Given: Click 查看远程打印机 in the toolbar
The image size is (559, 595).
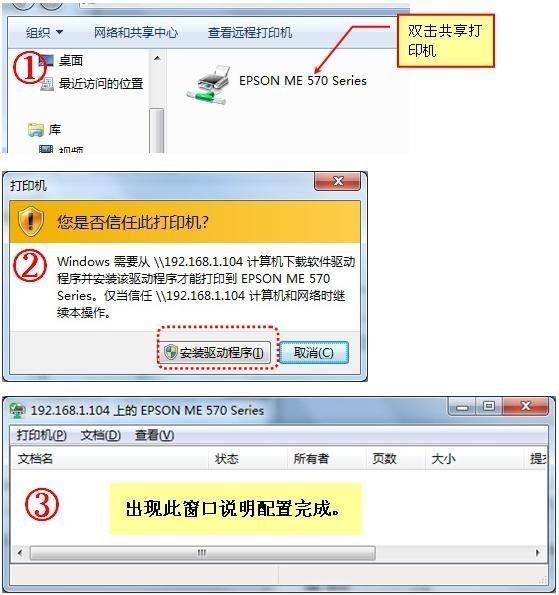Looking at the screenshot, I should 250,33.
